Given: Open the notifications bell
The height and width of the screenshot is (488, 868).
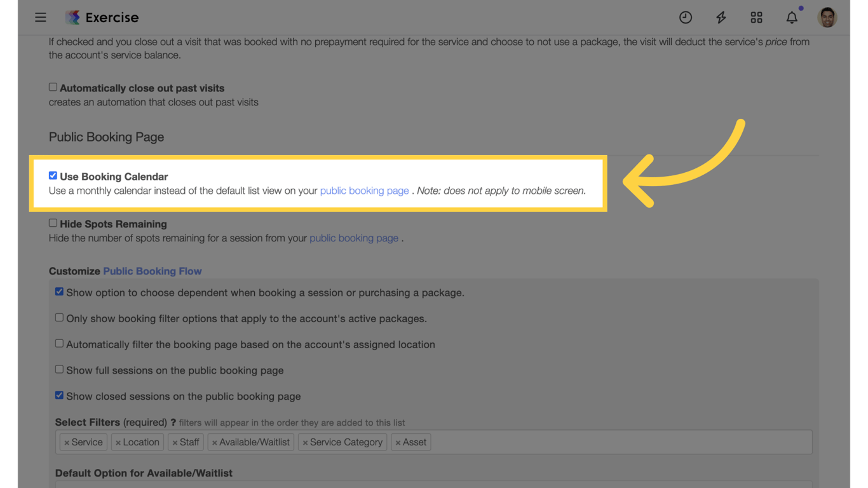Looking at the screenshot, I should coord(792,17).
